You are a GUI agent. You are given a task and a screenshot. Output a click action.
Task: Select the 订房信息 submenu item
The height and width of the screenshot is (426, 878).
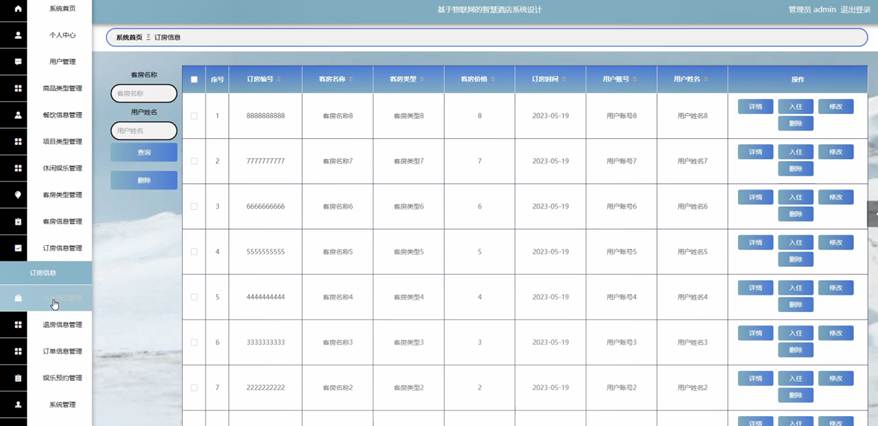[x=46, y=273]
